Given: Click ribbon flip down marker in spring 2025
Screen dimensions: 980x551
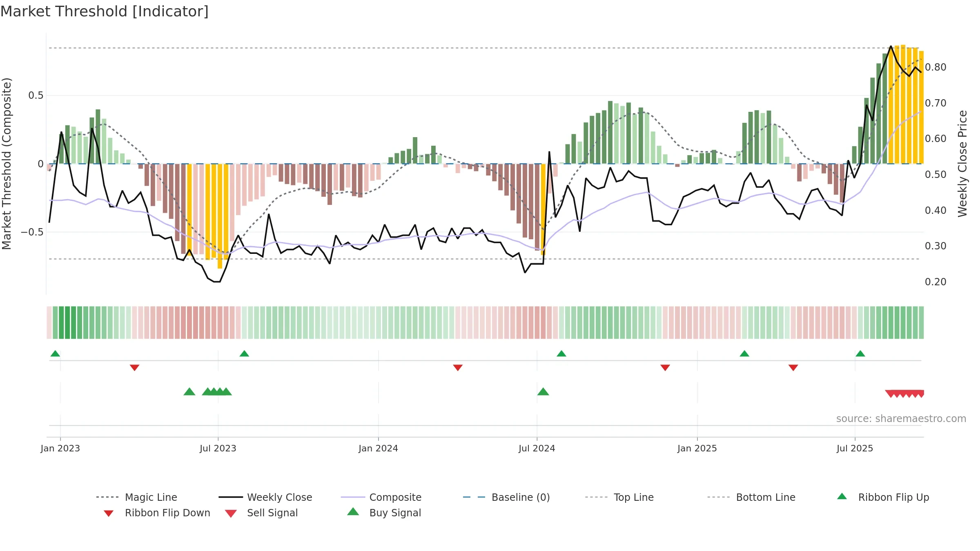Looking at the screenshot, I should 793,368.
